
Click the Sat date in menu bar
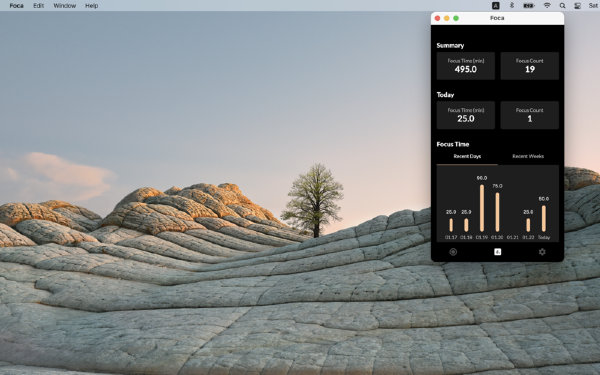(x=593, y=5)
